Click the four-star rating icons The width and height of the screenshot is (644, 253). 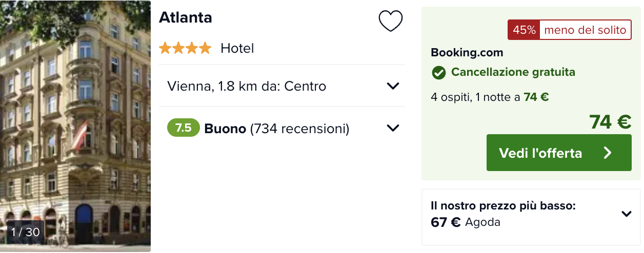[x=185, y=48]
